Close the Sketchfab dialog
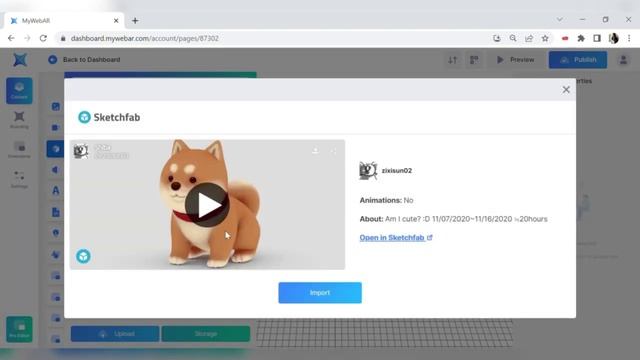 click(566, 90)
